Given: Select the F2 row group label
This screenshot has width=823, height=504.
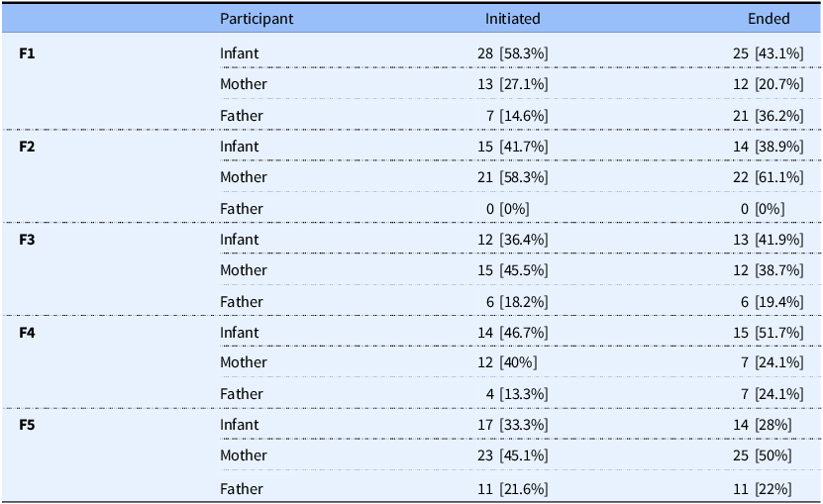Looking at the screenshot, I should tap(28, 147).
